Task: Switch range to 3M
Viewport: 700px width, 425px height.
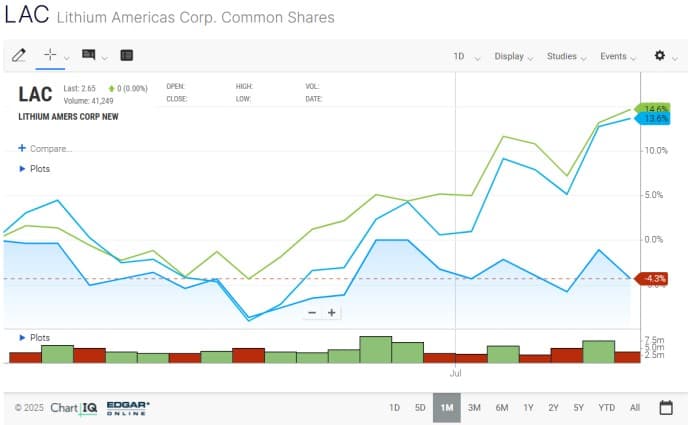Action: pos(474,407)
